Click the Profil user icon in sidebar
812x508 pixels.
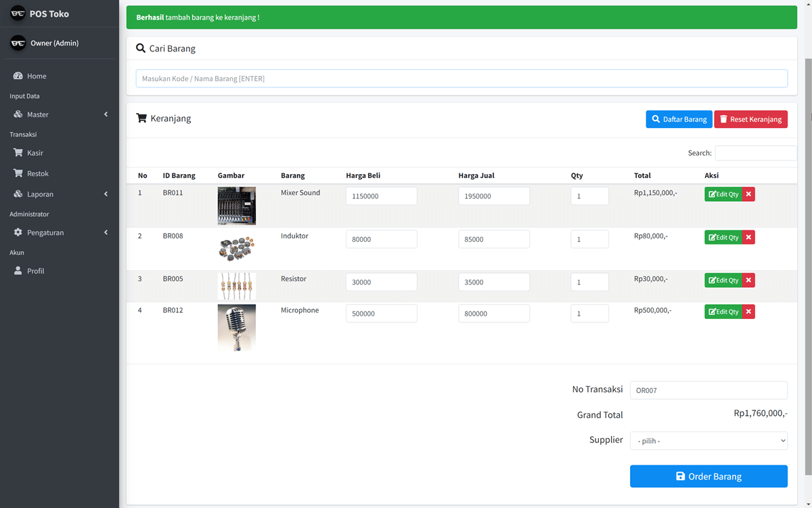click(x=18, y=271)
